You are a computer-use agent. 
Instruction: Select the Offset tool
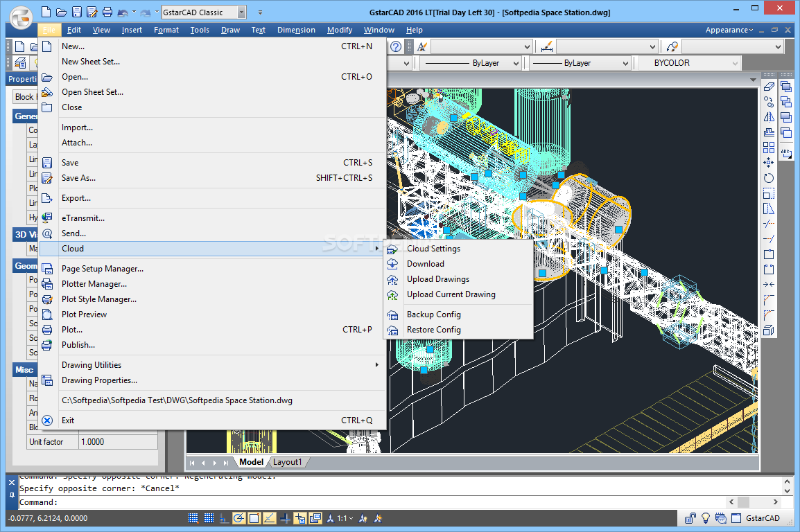[769, 132]
